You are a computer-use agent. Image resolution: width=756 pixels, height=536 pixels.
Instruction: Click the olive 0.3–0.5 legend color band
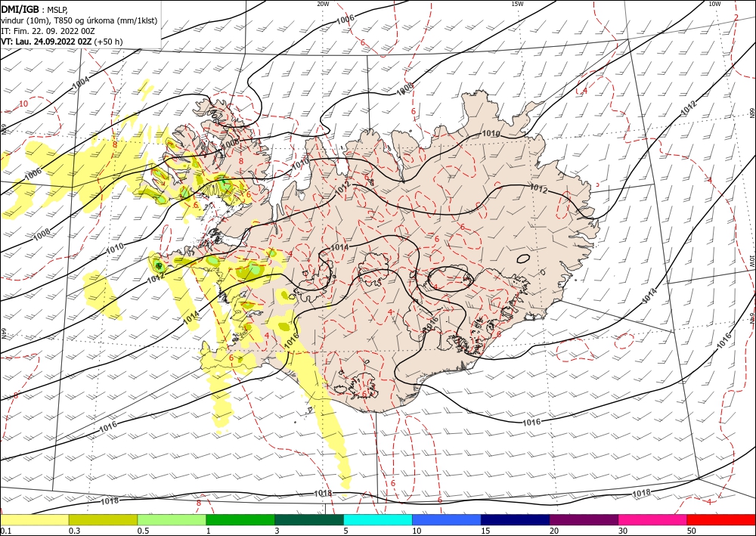(103, 519)
